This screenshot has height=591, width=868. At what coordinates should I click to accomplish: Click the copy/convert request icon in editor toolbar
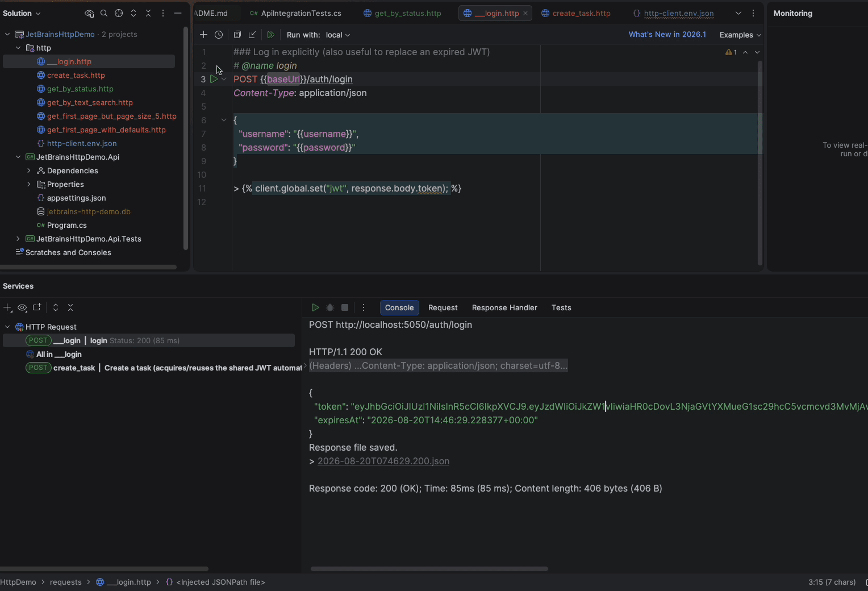(237, 35)
